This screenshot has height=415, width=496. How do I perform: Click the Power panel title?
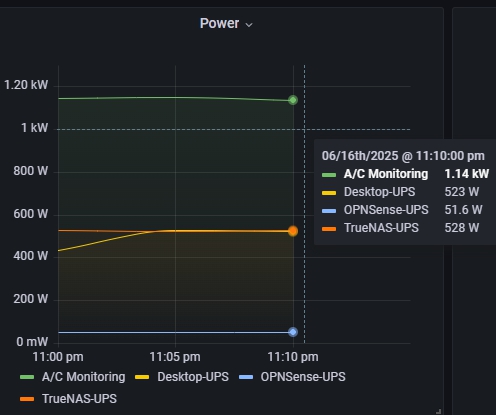click(219, 23)
